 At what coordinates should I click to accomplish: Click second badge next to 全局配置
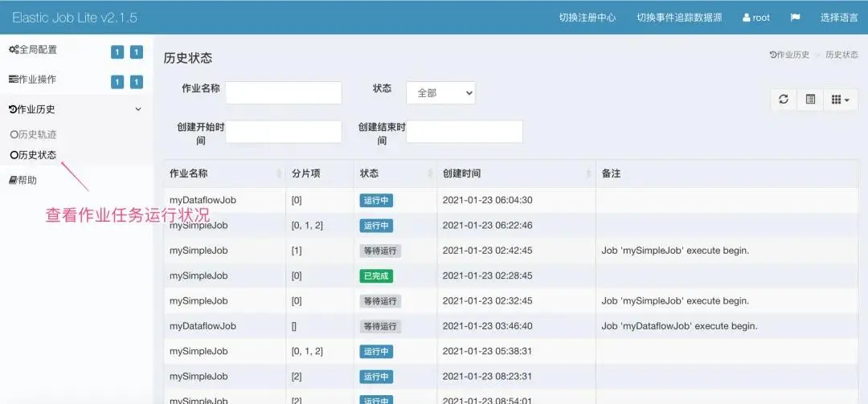(x=137, y=52)
